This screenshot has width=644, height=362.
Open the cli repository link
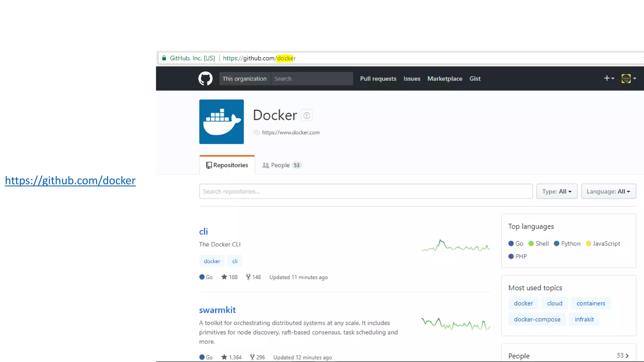[x=203, y=232]
